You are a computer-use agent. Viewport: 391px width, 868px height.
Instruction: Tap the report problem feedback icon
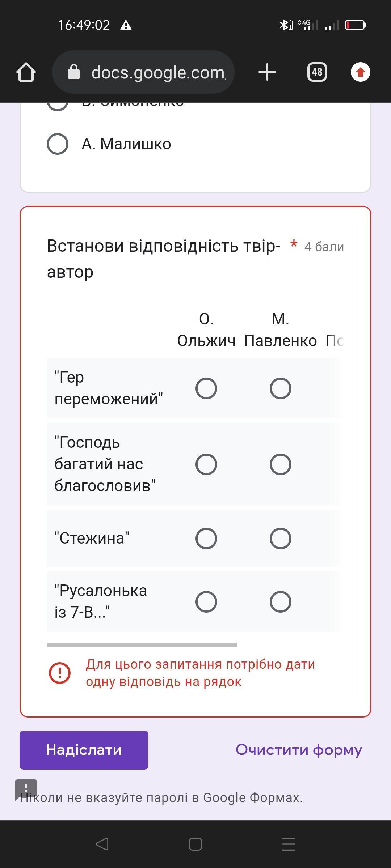click(x=26, y=789)
